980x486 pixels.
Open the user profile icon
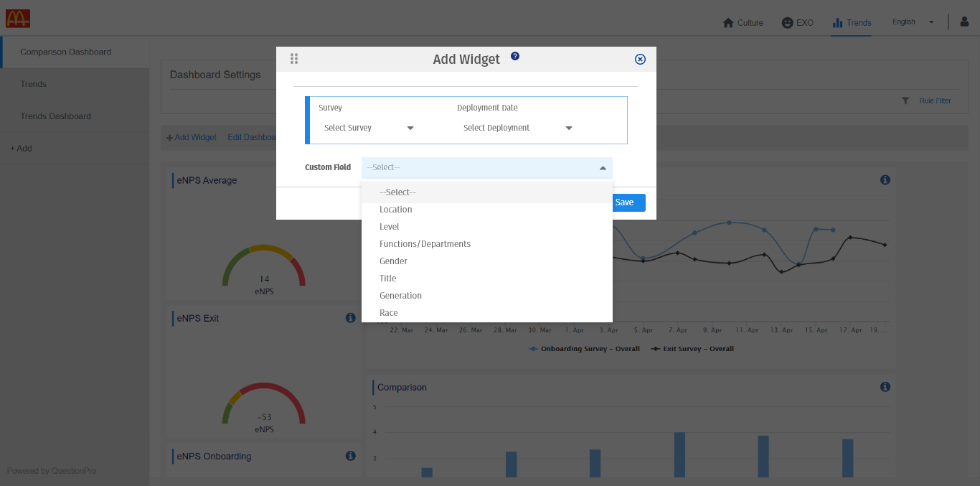coord(964,22)
